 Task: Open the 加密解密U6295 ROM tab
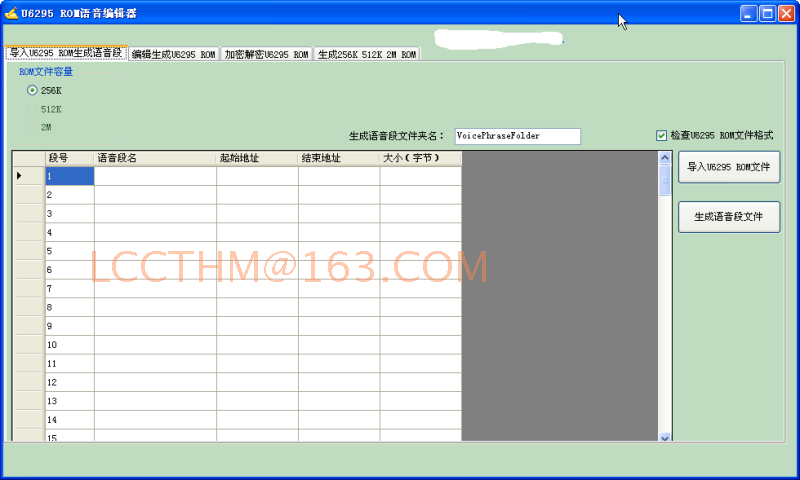[x=266, y=54]
